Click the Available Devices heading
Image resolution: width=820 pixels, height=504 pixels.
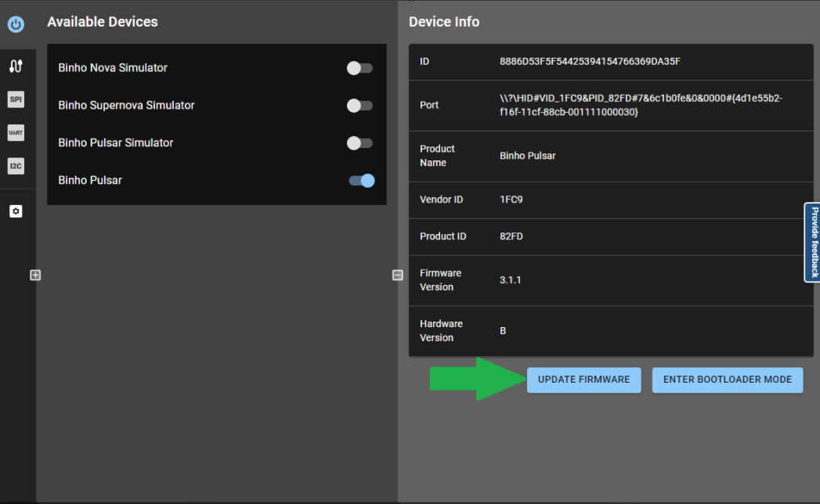(103, 22)
